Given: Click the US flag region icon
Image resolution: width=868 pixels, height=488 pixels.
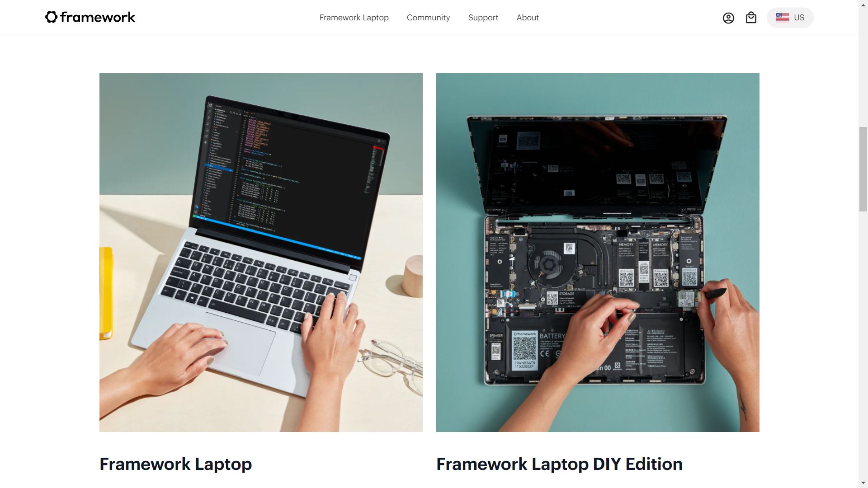Looking at the screenshot, I should click(782, 17).
